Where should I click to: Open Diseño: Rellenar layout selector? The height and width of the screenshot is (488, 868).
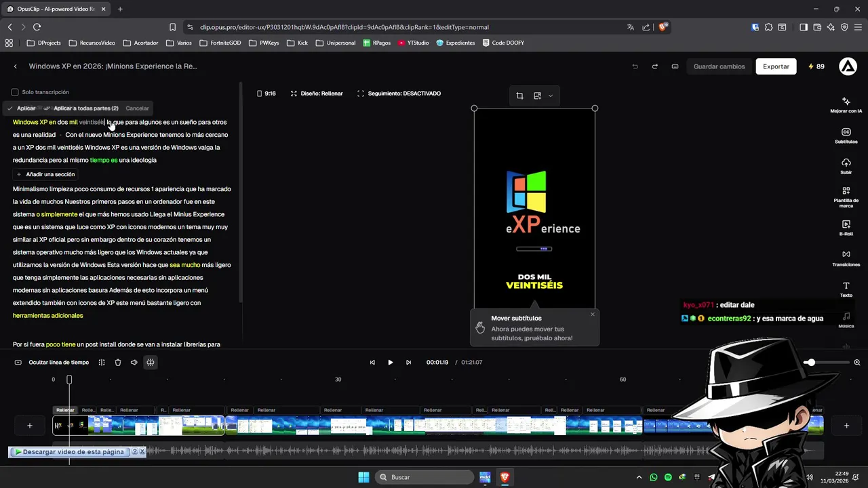(317, 94)
